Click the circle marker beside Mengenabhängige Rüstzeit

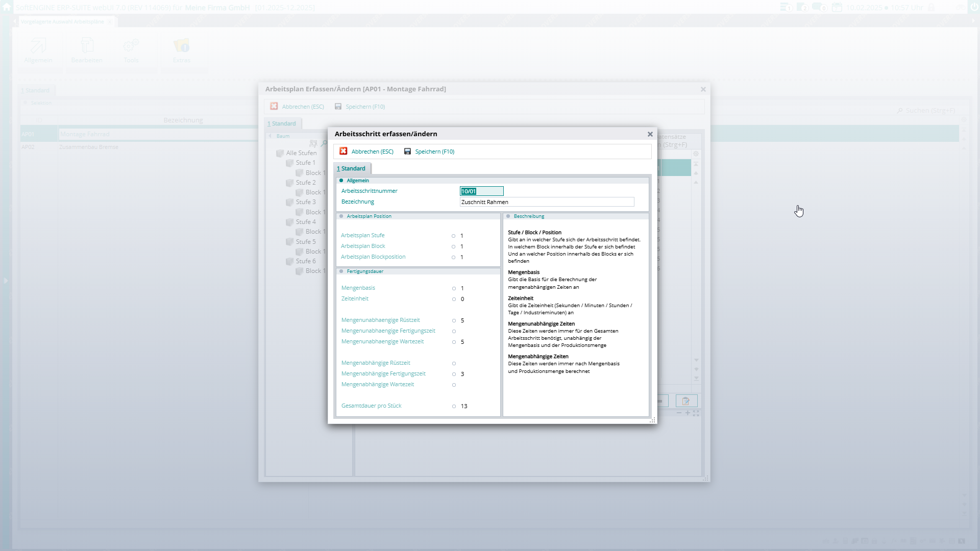click(x=454, y=363)
